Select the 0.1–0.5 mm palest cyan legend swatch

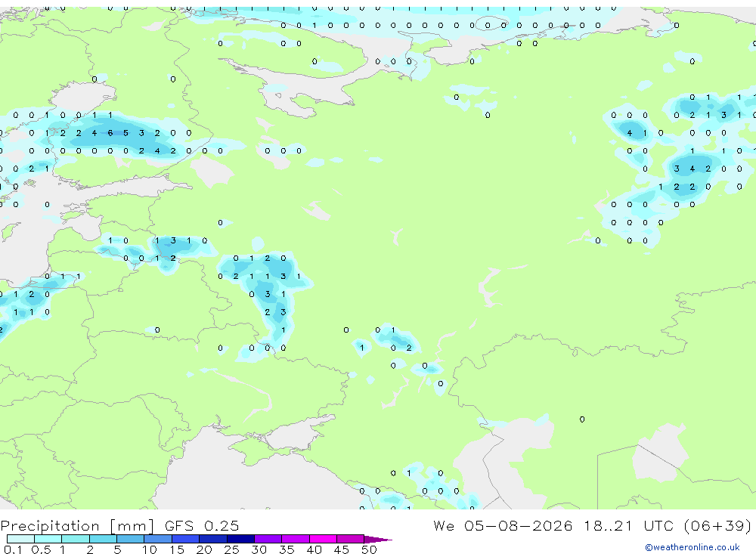click(20, 539)
